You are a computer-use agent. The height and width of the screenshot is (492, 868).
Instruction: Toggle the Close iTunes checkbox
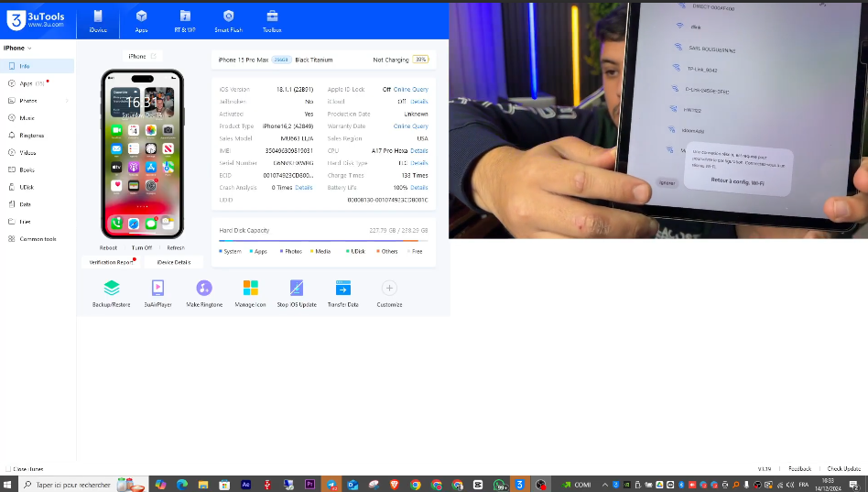point(7,469)
